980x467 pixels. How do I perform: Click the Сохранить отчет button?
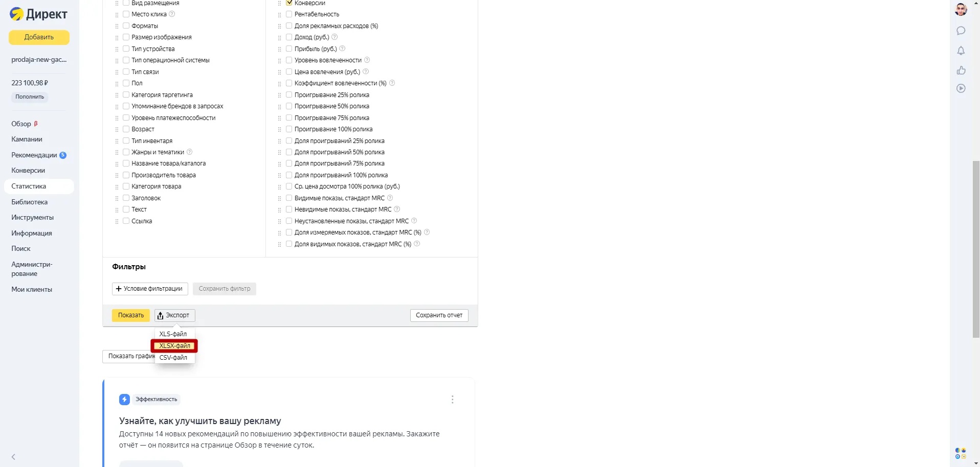[x=439, y=315]
